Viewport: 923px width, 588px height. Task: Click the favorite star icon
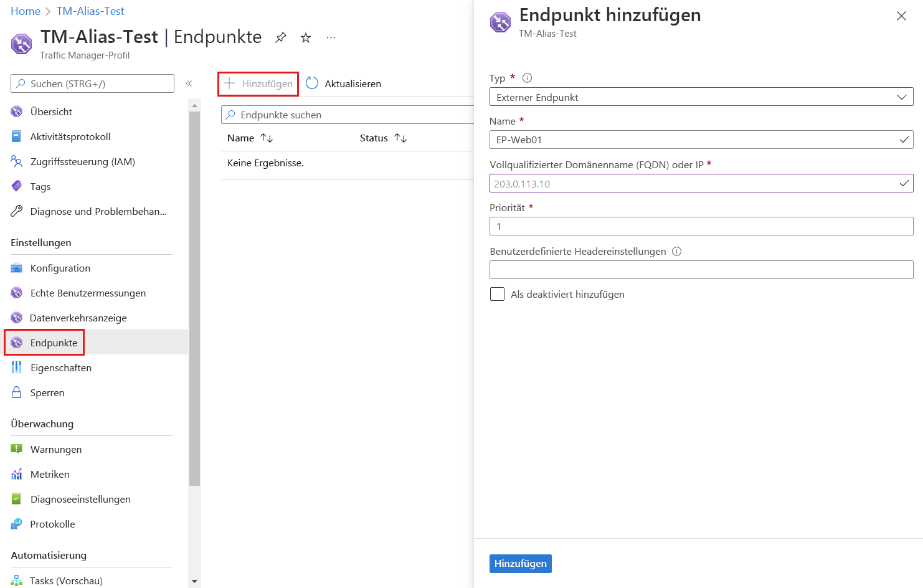coord(306,37)
